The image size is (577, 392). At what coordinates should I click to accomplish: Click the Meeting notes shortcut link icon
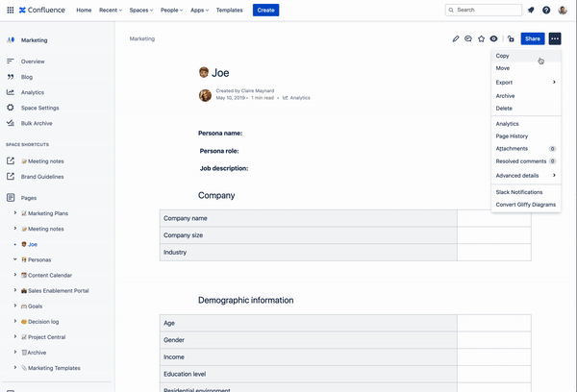[11, 160]
